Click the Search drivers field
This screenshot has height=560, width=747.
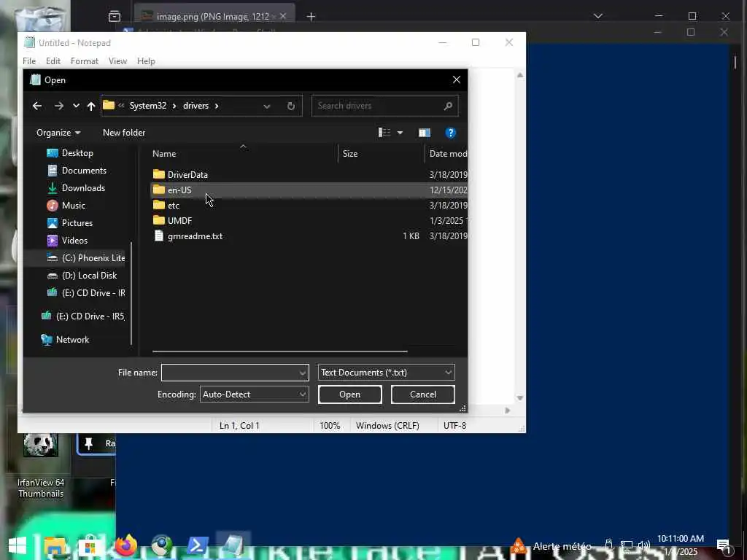tap(377, 106)
